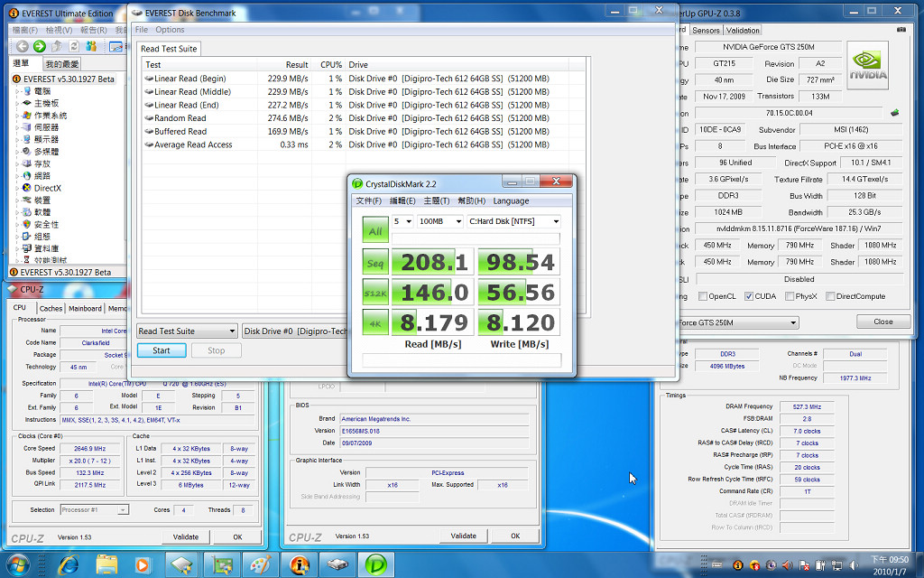The image size is (924, 578).
Task: Click GPU-Z BIOS save chip icon
Action: tap(894, 113)
